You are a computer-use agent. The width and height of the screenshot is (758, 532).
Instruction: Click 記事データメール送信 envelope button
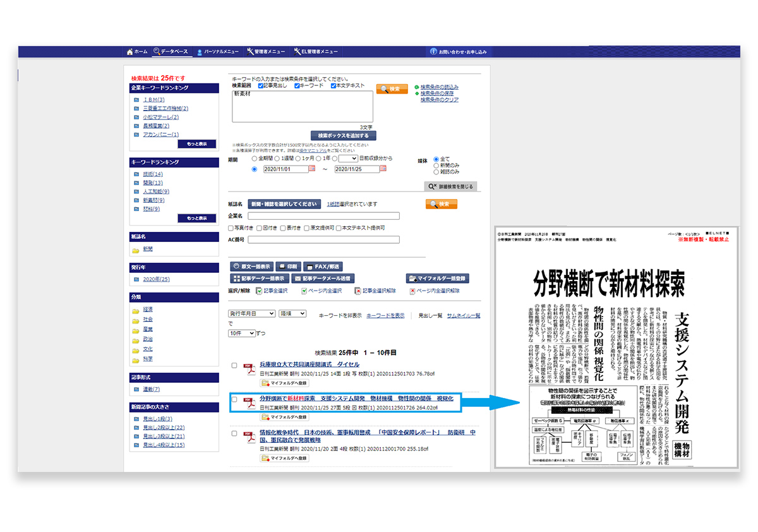point(323,278)
